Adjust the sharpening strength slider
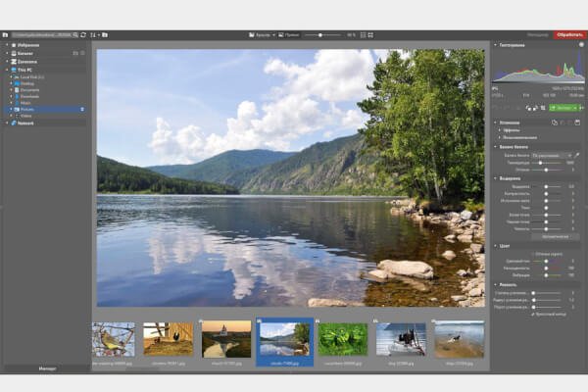 [547, 293]
